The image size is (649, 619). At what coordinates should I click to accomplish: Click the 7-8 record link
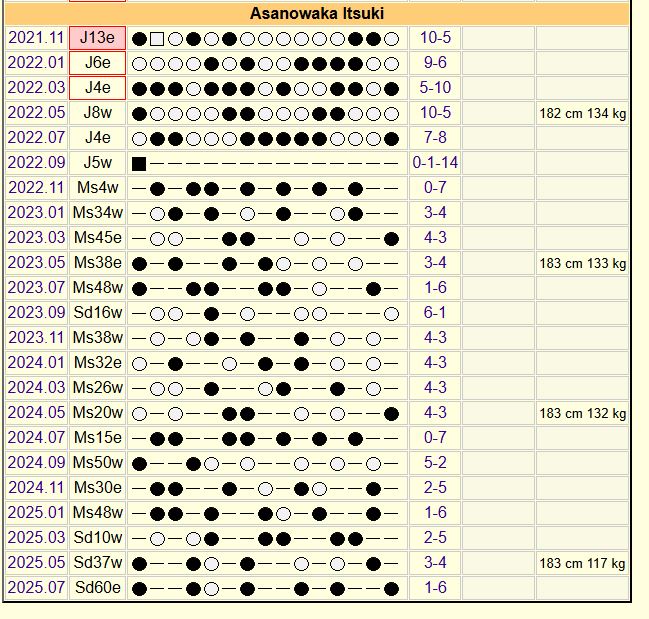435,137
